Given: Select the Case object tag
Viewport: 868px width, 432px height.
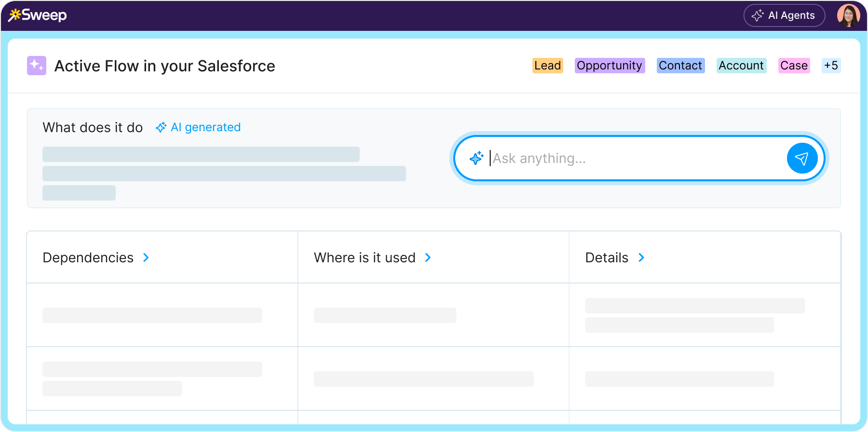Looking at the screenshot, I should (x=794, y=66).
